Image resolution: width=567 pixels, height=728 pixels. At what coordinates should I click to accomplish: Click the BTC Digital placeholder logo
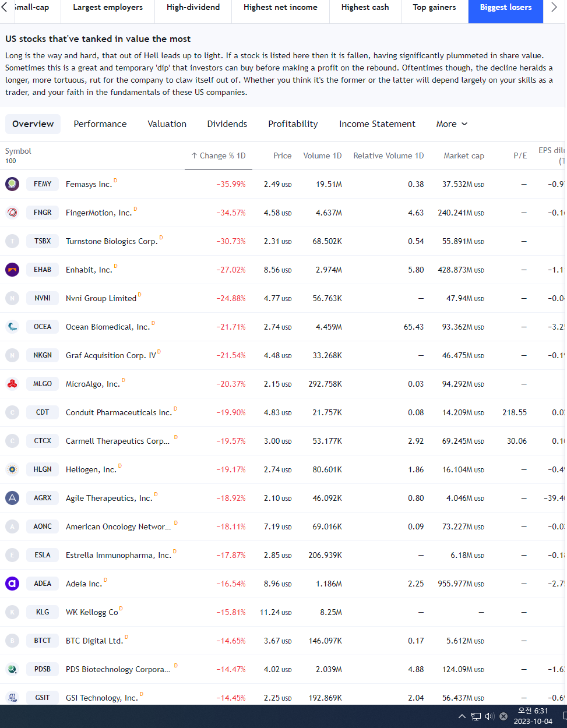(12, 641)
